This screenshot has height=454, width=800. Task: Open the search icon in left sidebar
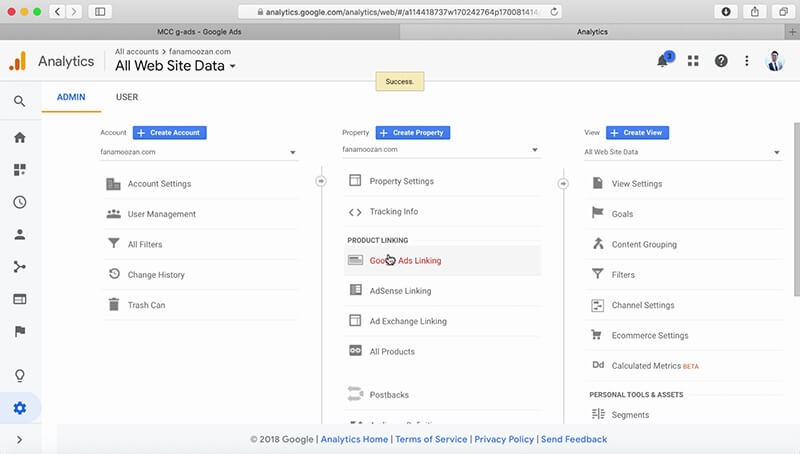click(x=19, y=101)
